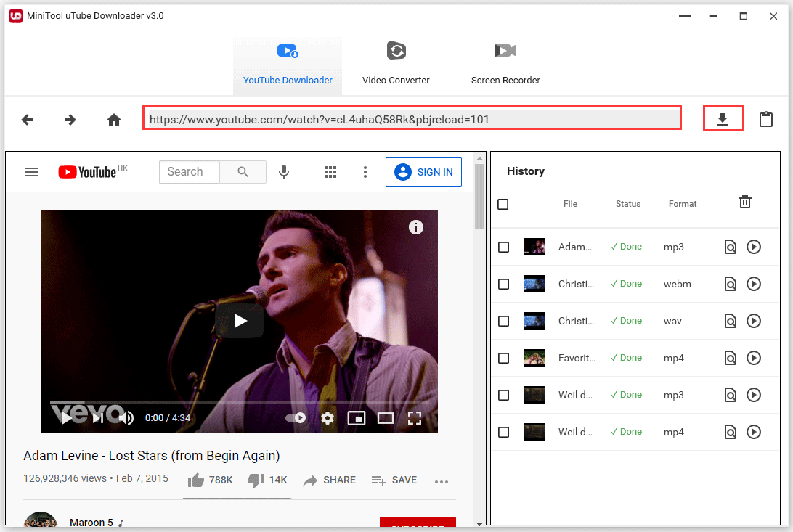The width and height of the screenshot is (793, 532).
Task: Open YouTube apps grid icon
Action: [x=330, y=172]
